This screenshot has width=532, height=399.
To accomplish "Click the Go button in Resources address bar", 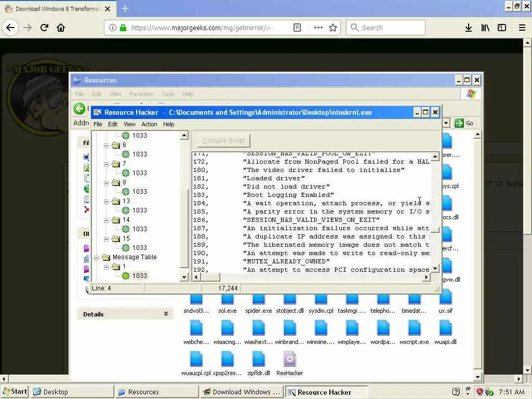I will pos(464,123).
